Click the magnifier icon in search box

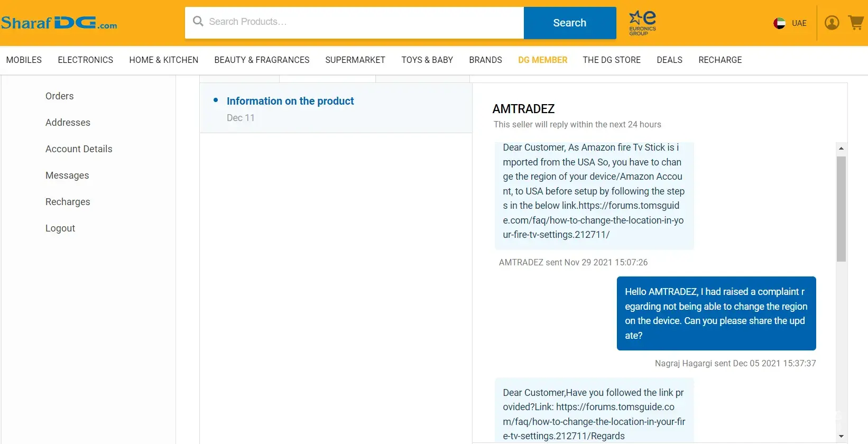tap(198, 22)
